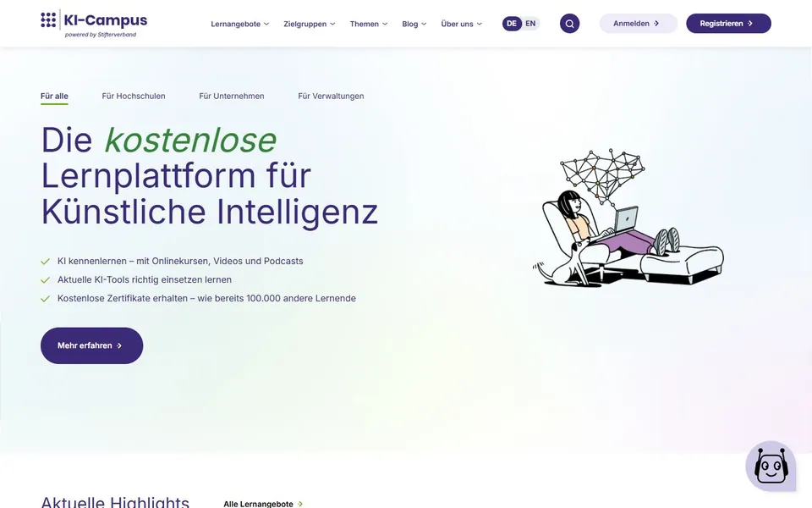Click the arrow on Alle Lernangebote link
812x508 pixels.
[300, 504]
